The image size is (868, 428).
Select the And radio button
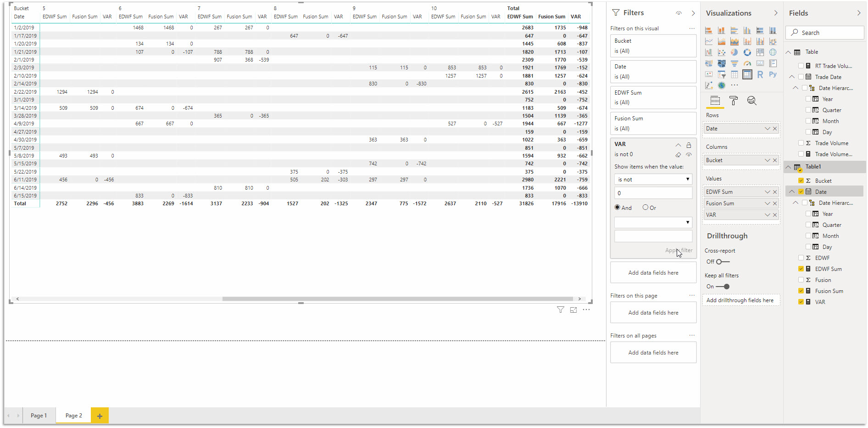point(618,208)
